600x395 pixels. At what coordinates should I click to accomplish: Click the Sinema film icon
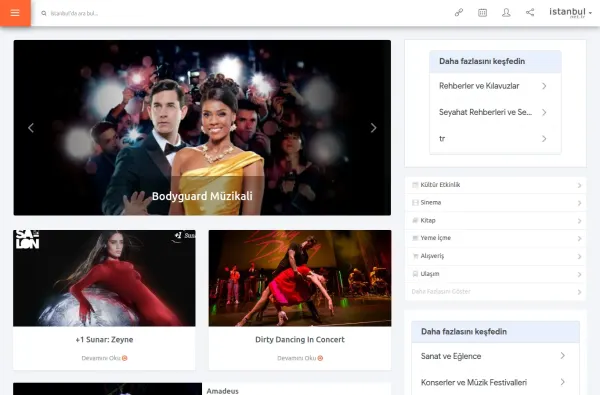(x=415, y=202)
